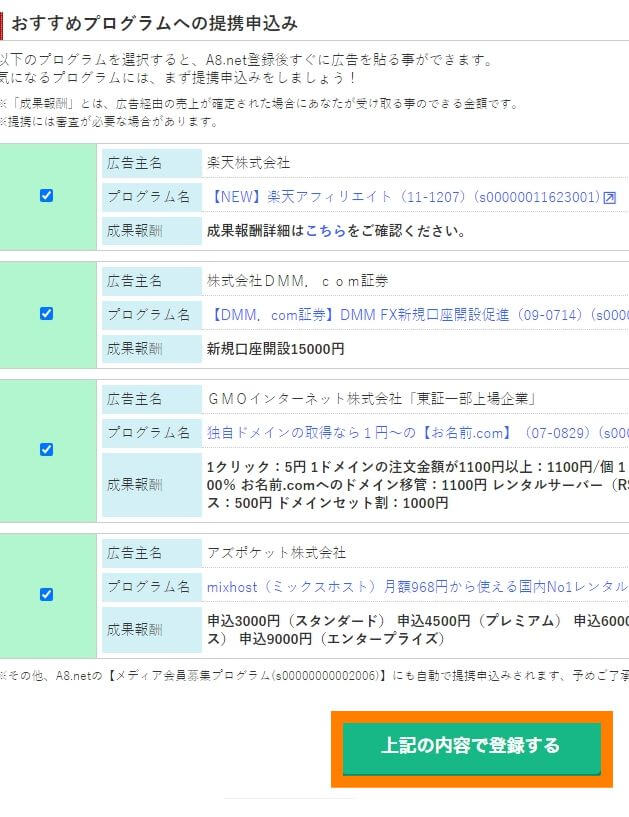Open the 楽天アフィリエイト program link

point(404,197)
